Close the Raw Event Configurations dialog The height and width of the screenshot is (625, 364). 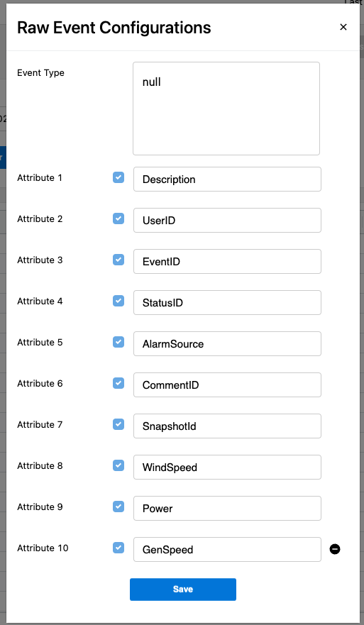tap(343, 27)
